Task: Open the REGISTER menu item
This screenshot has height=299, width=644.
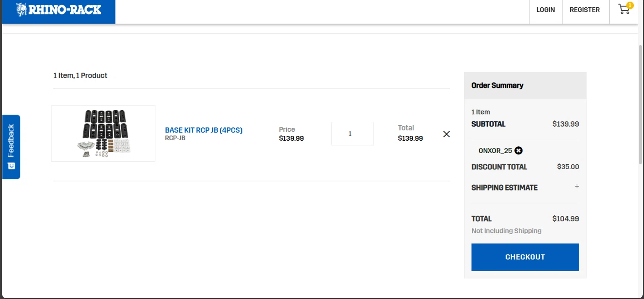Action: [584, 10]
